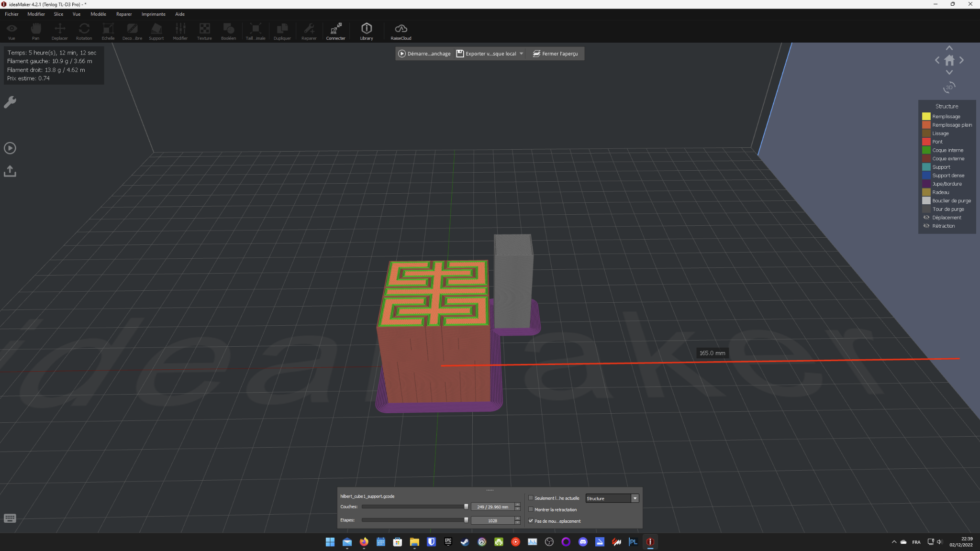
Task: Open the Modifier menu
Action: point(36,14)
